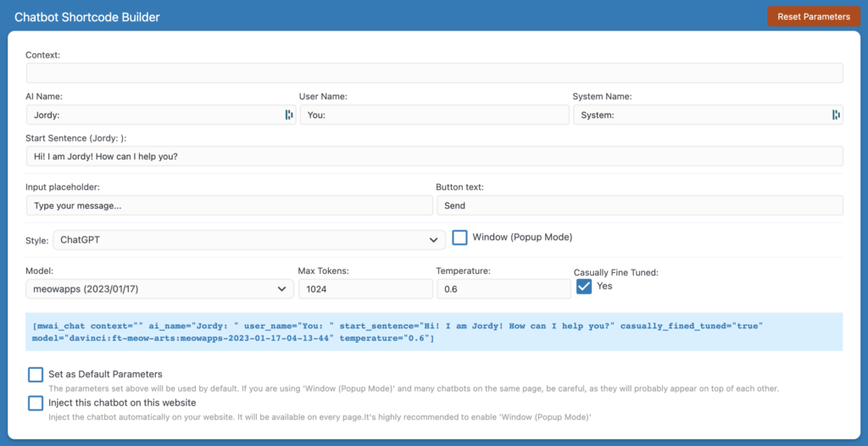Click the Inject chatbot description text
This screenshot has height=446, width=868.
click(320, 416)
